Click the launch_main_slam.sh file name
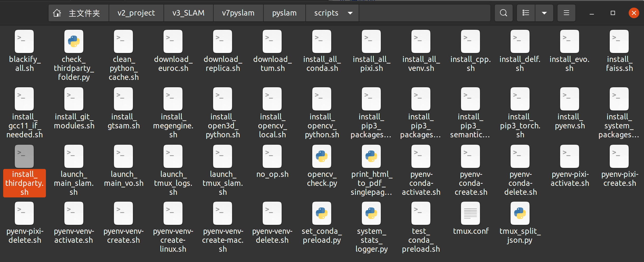The height and width of the screenshot is (262, 644). [x=74, y=183]
